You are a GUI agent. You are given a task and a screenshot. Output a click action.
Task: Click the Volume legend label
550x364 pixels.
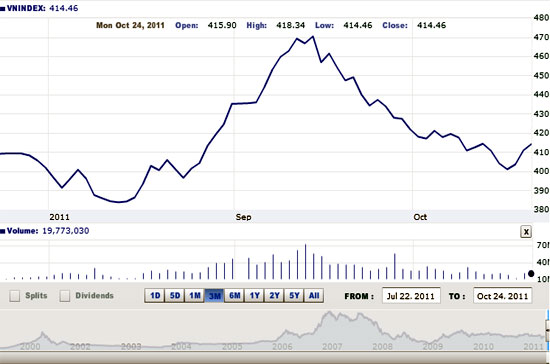tap(22, 231)
